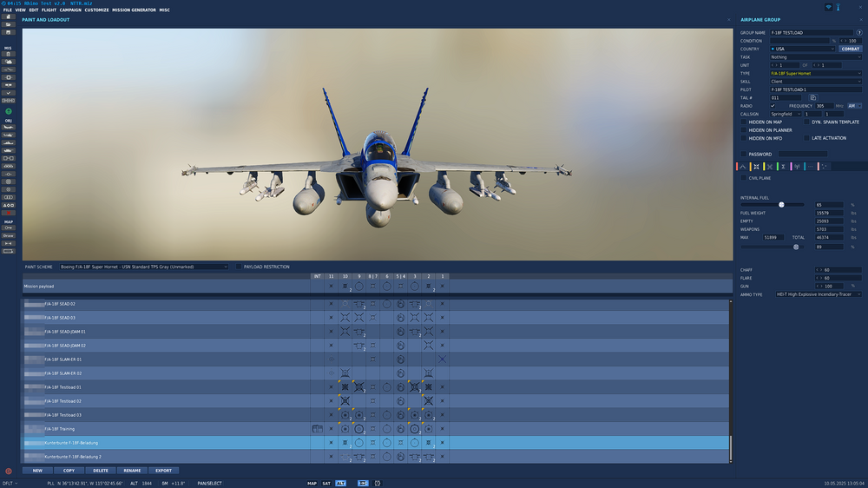Open the Task dropdown showing Nothing

pos(815,57)
